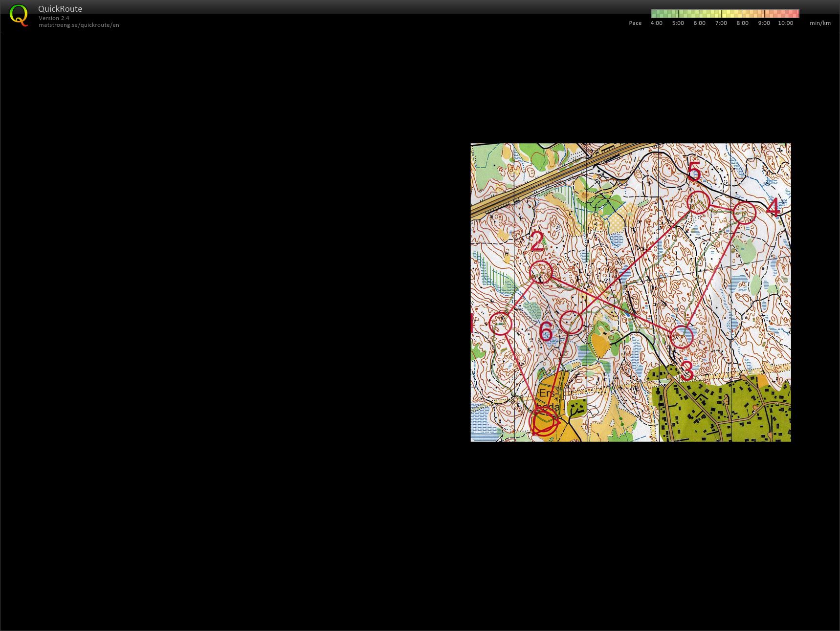Image resolution: width=840 pixels, height=631 pixels.
Task: Click the QuickRoute title text
Action: [60, 9]
